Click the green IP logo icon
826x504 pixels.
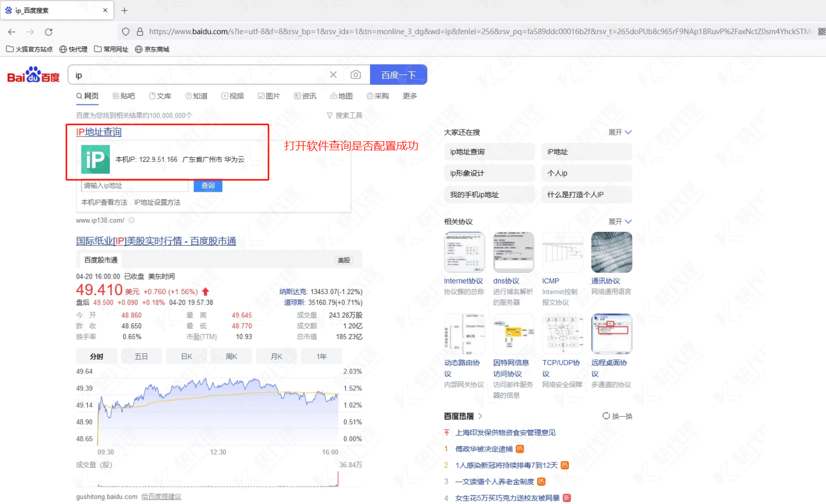point(95,159)
